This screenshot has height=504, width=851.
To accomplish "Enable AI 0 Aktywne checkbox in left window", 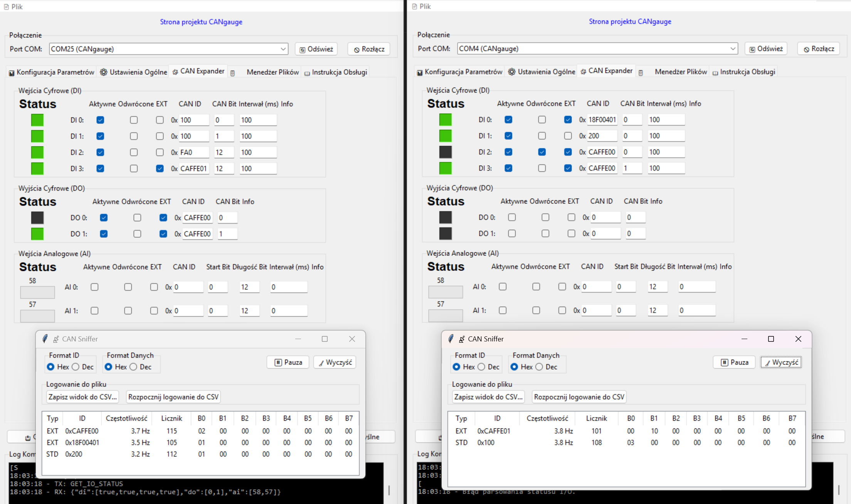I will pos(94,287).
